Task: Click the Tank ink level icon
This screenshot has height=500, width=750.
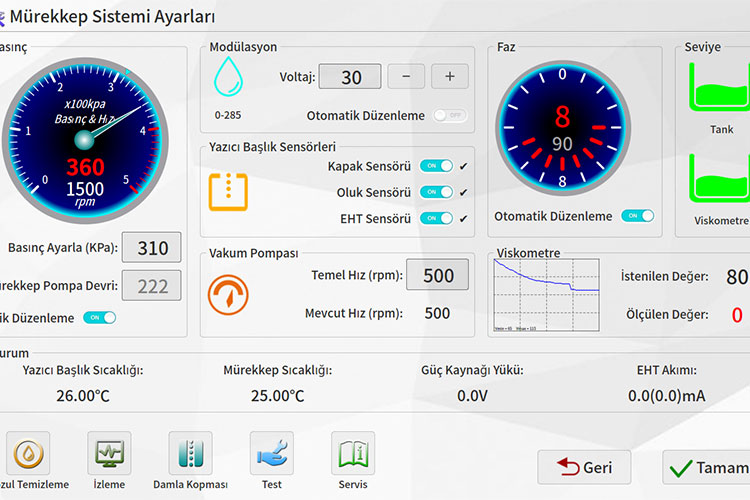Action: [719, 87]
